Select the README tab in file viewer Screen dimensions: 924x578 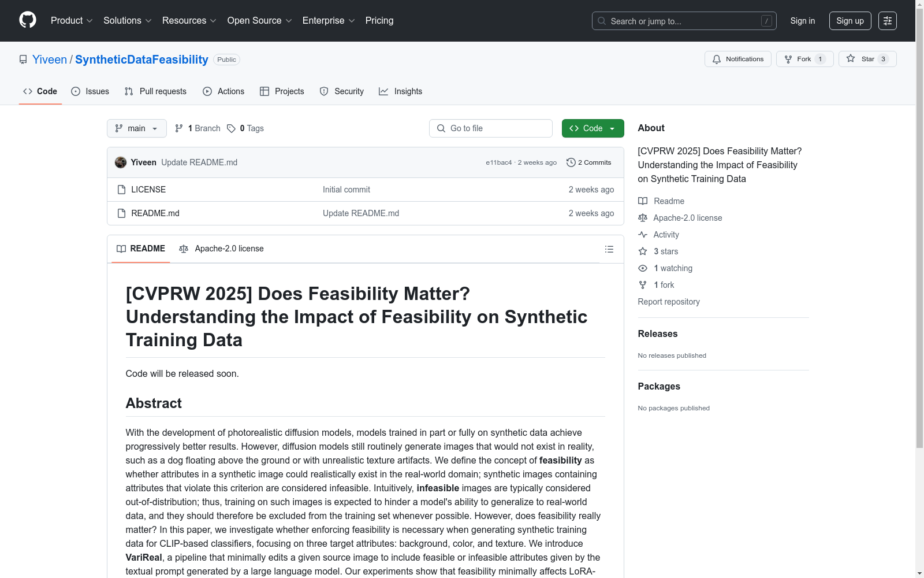[x=141, y=249]
